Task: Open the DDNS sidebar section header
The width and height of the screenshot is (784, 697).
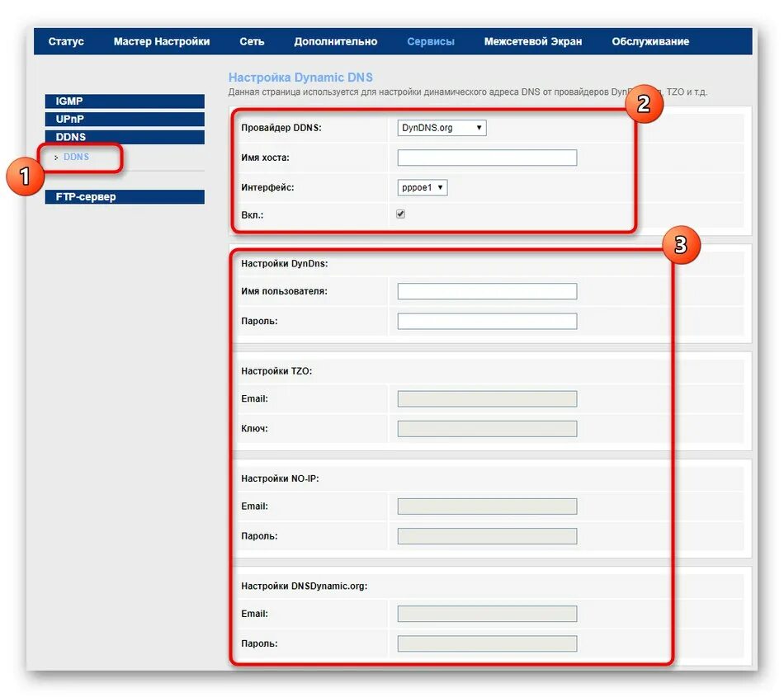Action: [x=125, y=137]
